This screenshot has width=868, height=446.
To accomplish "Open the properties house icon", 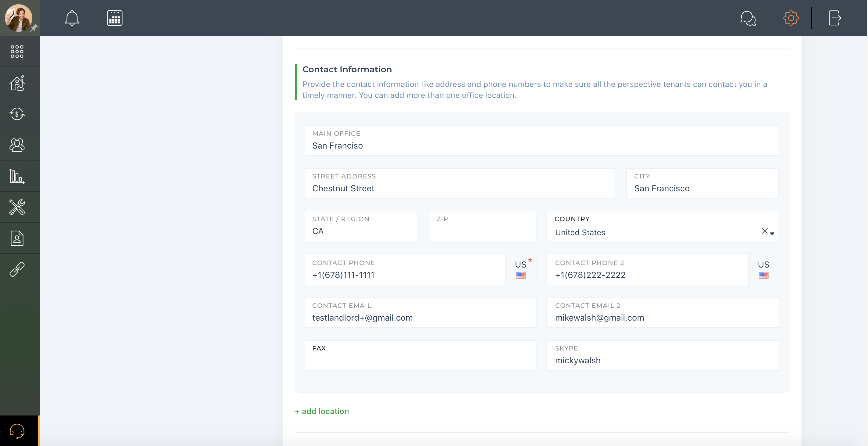I will [x=17, y=83].
